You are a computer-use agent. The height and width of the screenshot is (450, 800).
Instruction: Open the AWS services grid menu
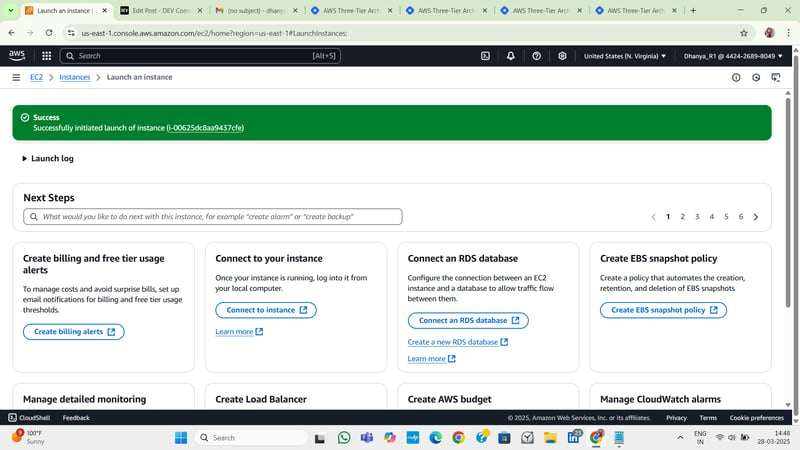pyautogui.click(x=46, y=56)
